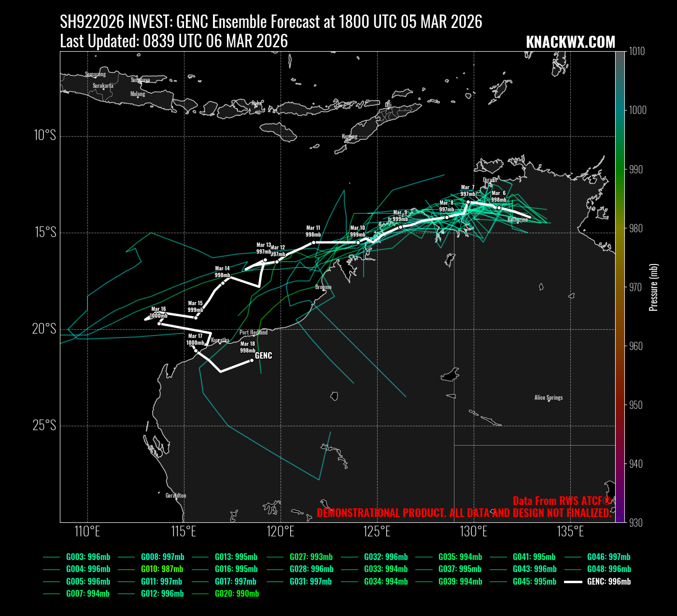Click the Mar 10 999mb track point
The height and width of the screenshot is (616, 677).
tap(358, 242)
